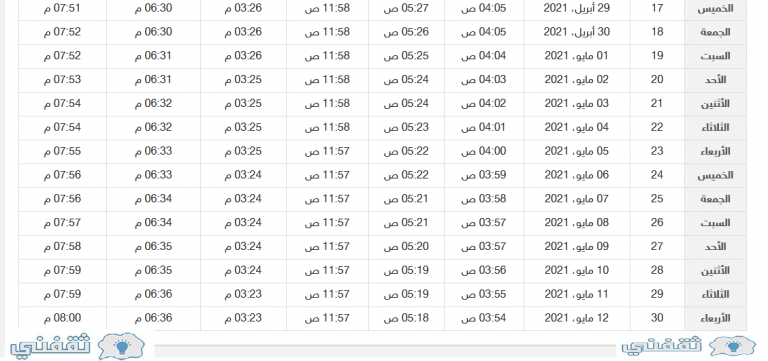Select the date 09 مايو 2021

click(576, 246)
